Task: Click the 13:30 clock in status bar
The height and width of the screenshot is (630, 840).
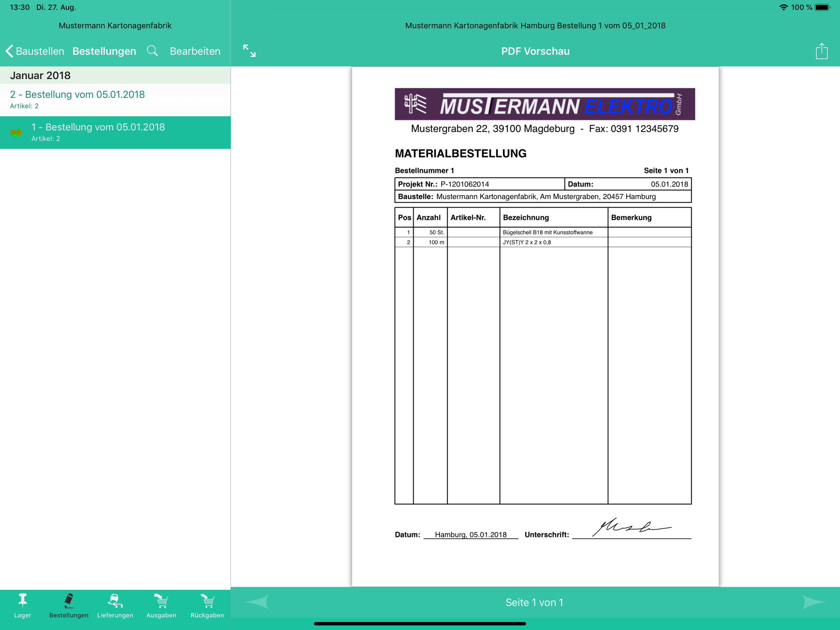Action: [x=19, y=7]
